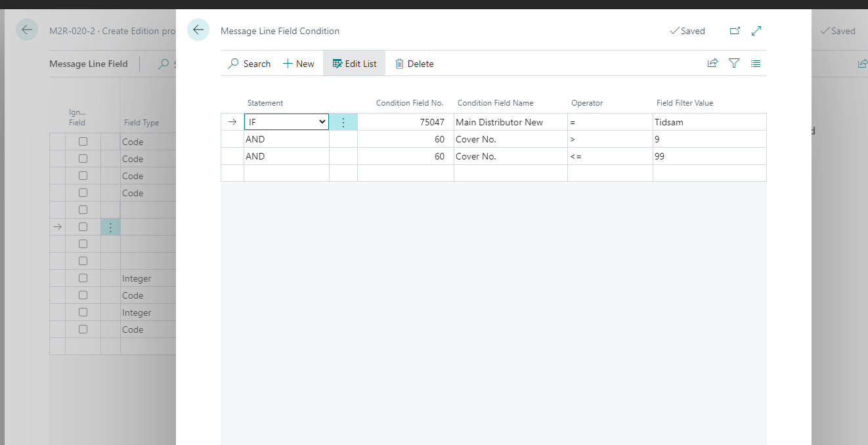Open the filter pane icon
Image resolution: width=868 pixels, height=445 pixels.
[733, 63]
